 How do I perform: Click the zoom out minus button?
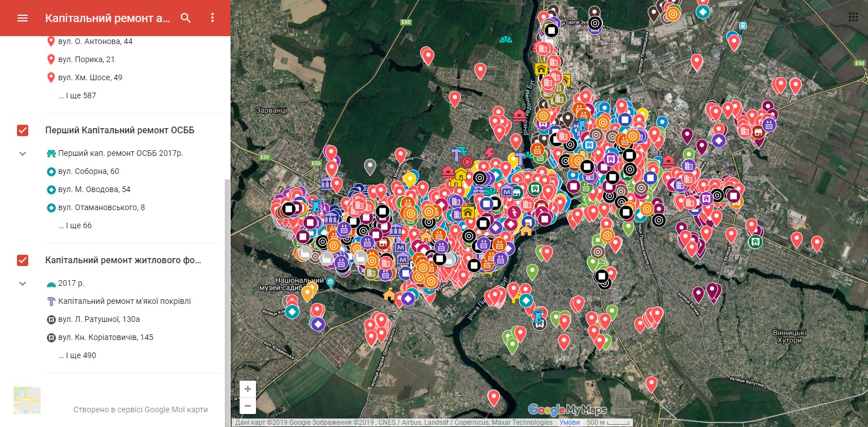pyautogui.click(x=248, y=406)
